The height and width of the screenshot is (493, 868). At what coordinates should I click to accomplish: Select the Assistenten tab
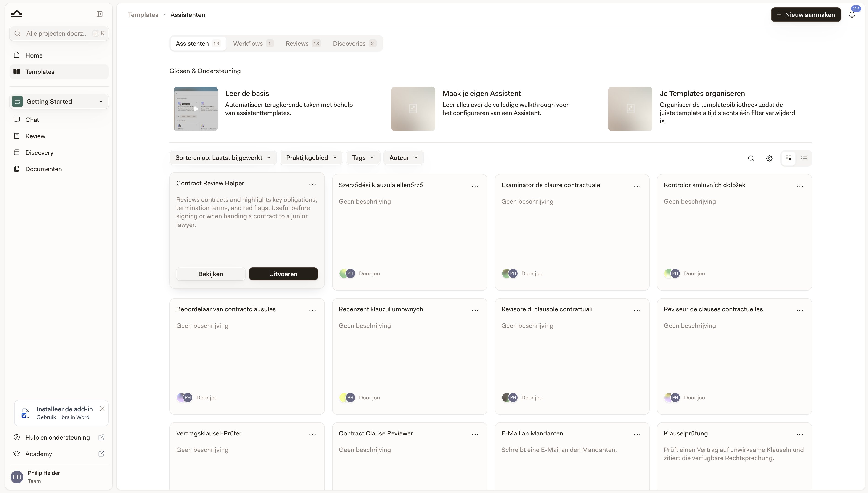coord(198,43)
